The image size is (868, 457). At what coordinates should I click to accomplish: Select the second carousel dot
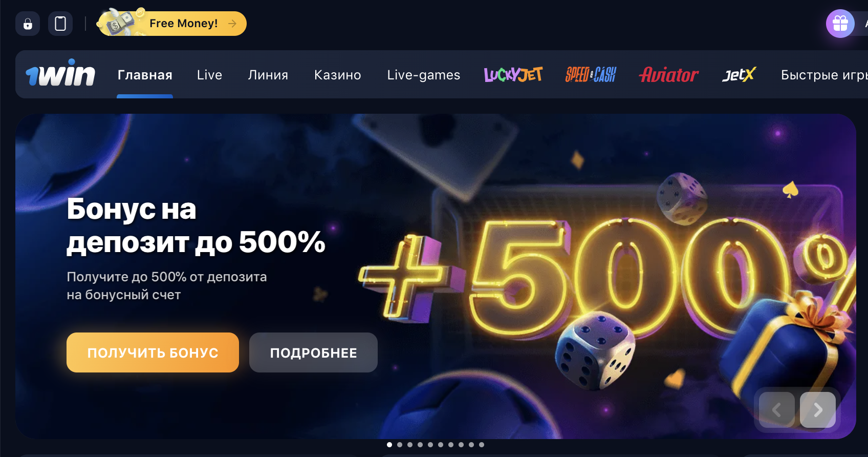(x=400, y=445)
